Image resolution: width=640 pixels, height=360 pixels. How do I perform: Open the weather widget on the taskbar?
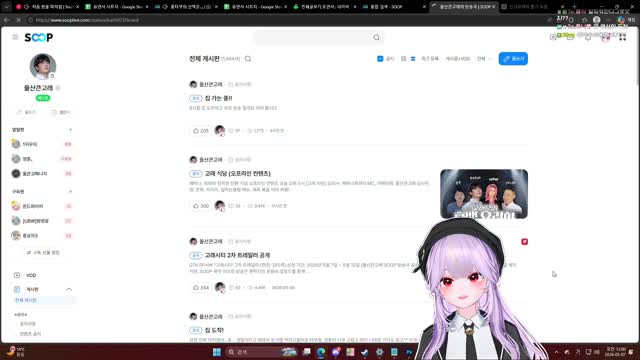16,352
